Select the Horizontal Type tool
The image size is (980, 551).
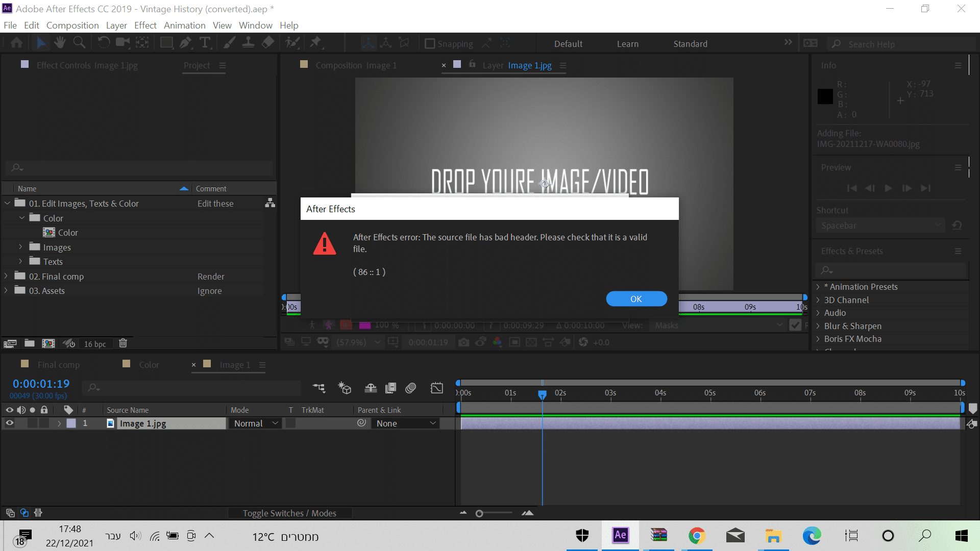205,43
